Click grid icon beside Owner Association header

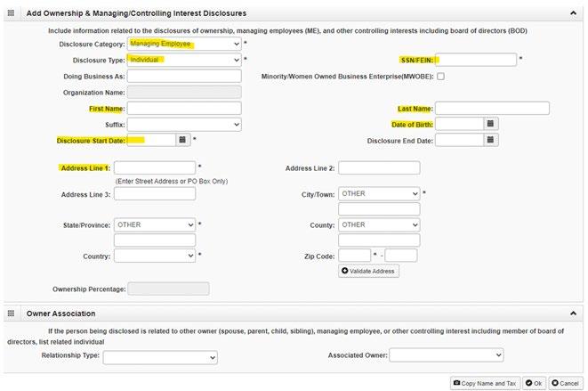[11, 314]
